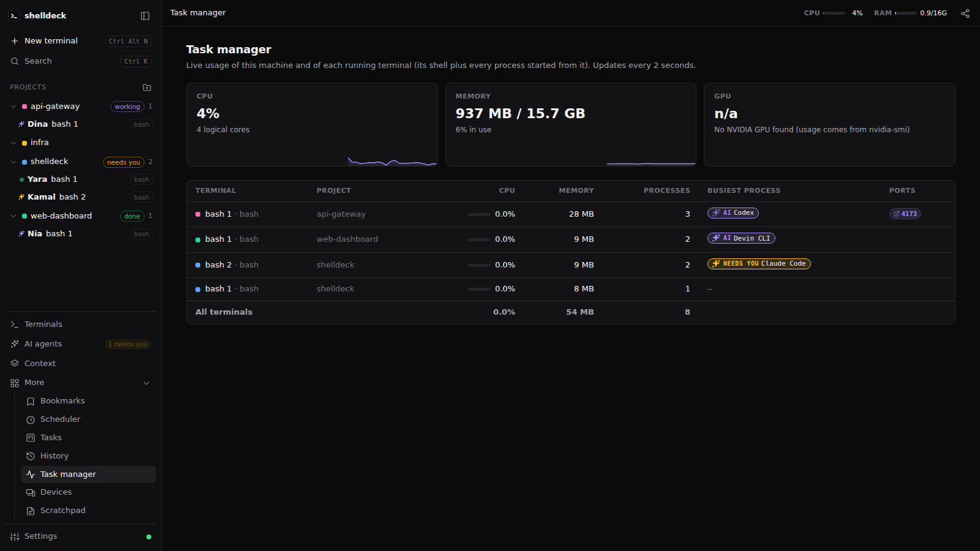980x551 pixels.
Task: Open Dina bash 1 terminal
Action: [x=85, y=124]
